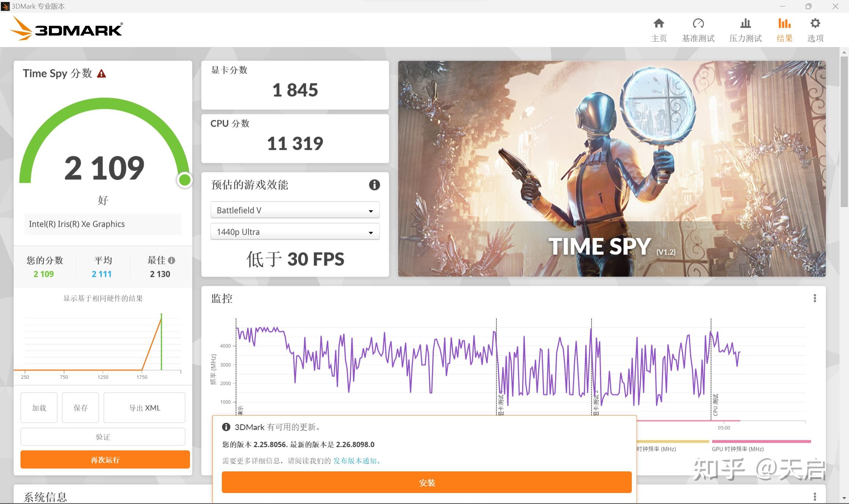The image size is (849, 504).
Task: Expand the Battlefield V game dropdown
Action: pos(295,210)
